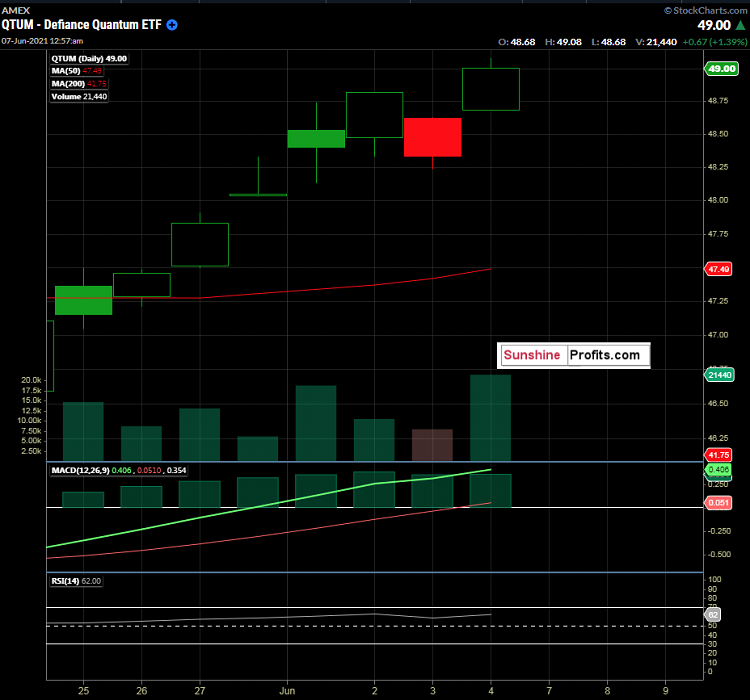Click the QTUM - Defiance Quantum ETF title
This screenshot has width=750, height=700.
pos(82,25)
